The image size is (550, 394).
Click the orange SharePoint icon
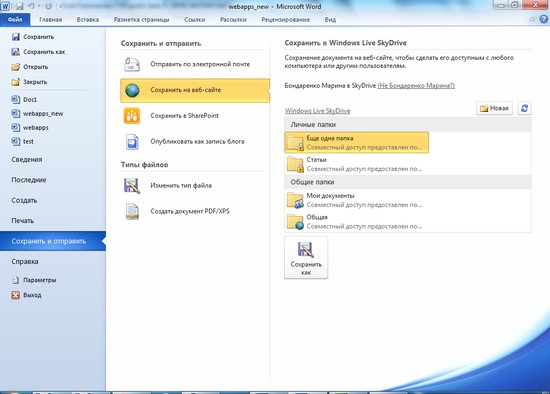tap(132, 116)
